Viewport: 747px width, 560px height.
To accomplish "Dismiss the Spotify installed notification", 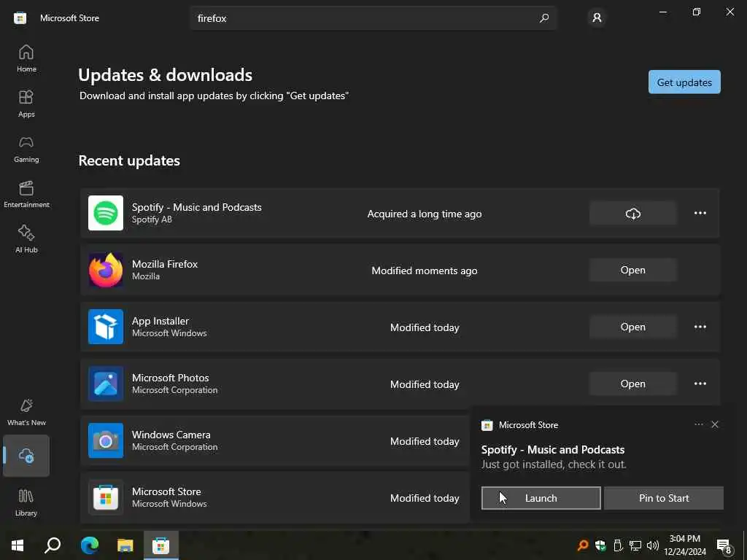I will (x=715, y=424).
